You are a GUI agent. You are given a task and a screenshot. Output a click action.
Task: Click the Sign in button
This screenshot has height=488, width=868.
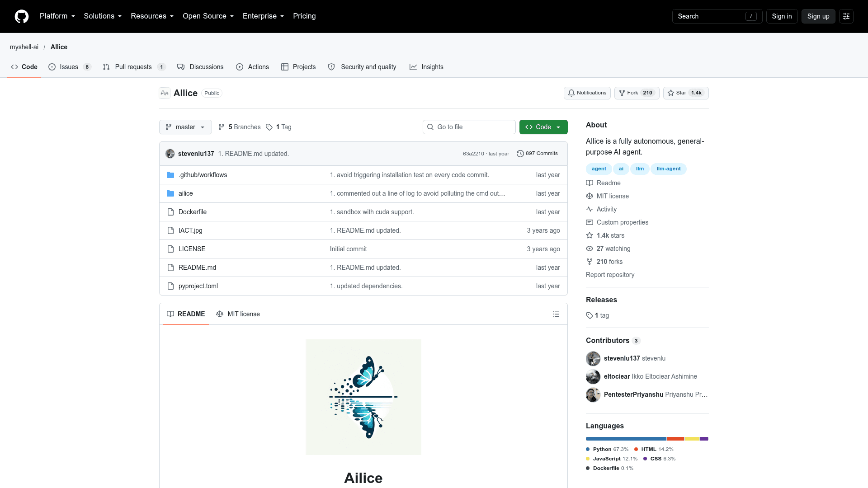point(782,16)
